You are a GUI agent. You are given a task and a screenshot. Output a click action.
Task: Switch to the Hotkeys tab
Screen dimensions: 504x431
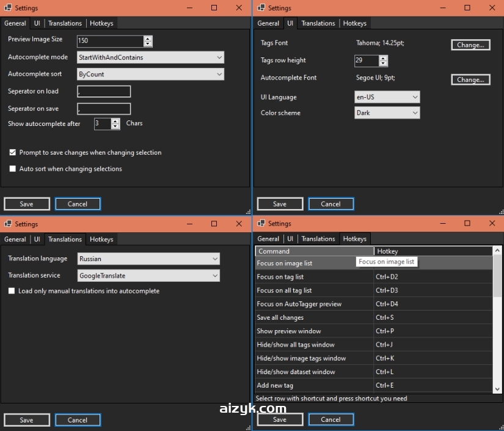[x=101, y=23]
